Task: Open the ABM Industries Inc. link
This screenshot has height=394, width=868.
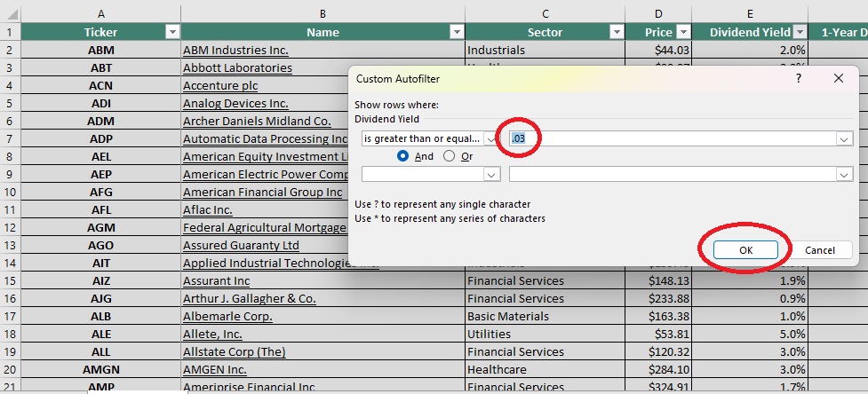Action: point(235,51)
